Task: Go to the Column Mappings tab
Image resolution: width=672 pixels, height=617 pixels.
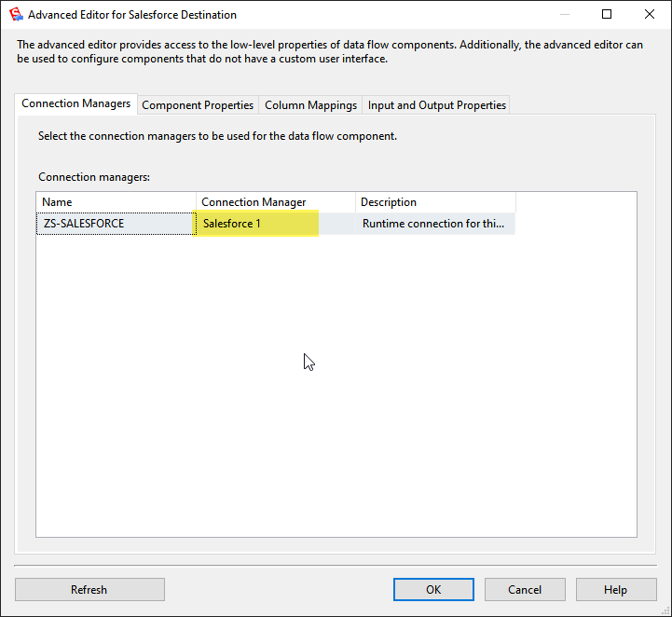Action: 310,105
